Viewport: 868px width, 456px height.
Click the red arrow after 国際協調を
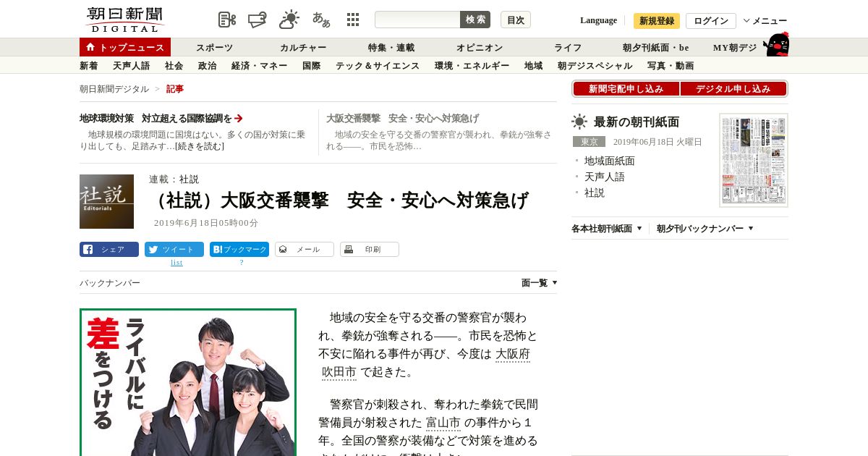(239, 118)
